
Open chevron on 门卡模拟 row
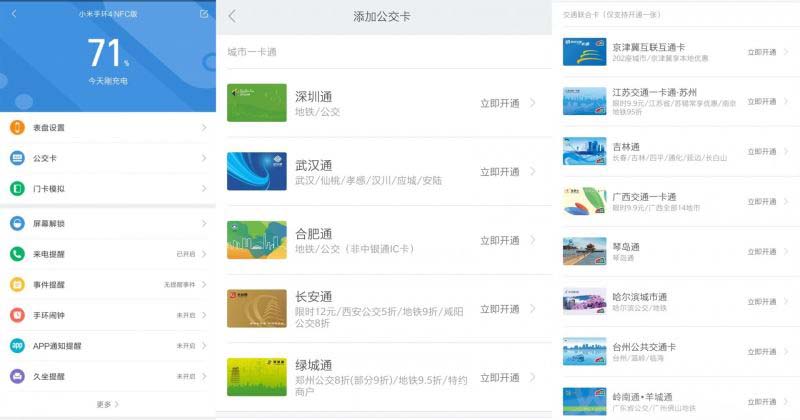[x=204, y=189]
